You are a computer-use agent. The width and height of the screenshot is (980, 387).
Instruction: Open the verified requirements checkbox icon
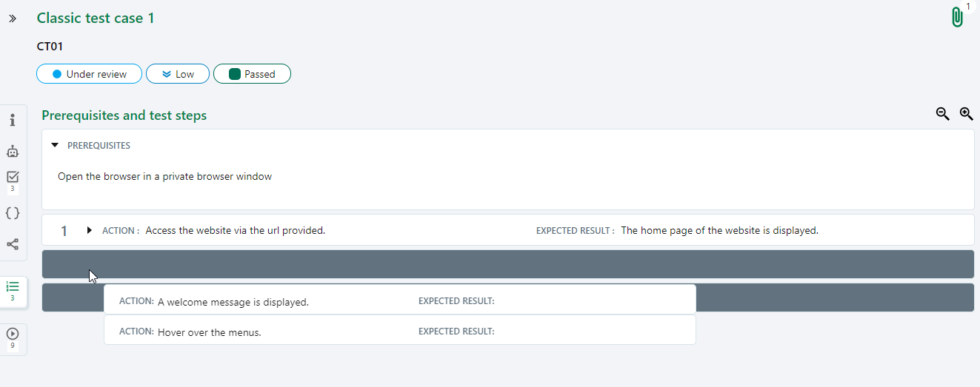coord(13,178)
